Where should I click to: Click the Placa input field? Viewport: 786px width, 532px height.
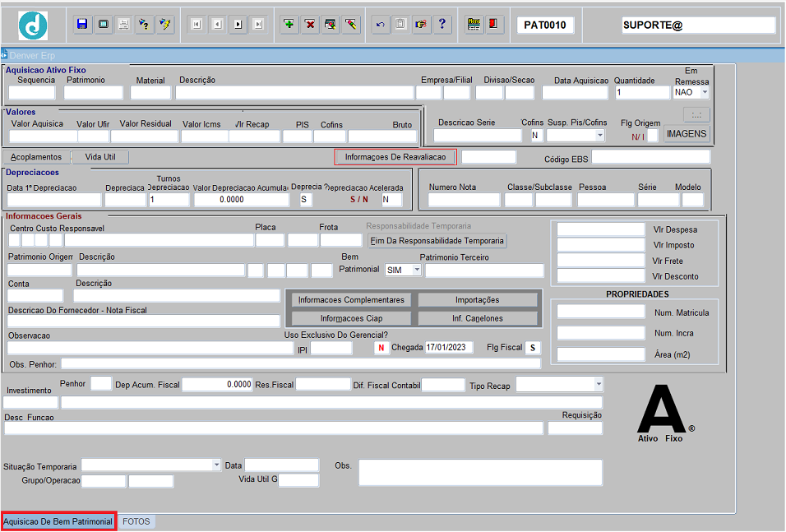click(x=270, y=240)
